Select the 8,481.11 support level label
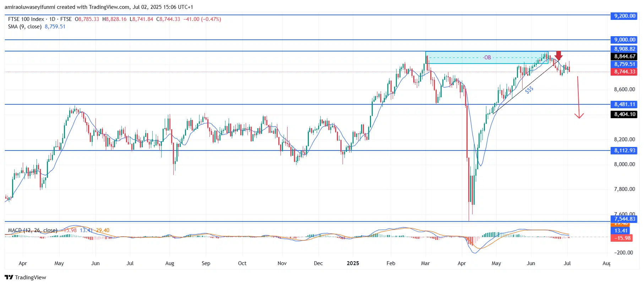Screen dimensions: 644x285 [624, 104]
